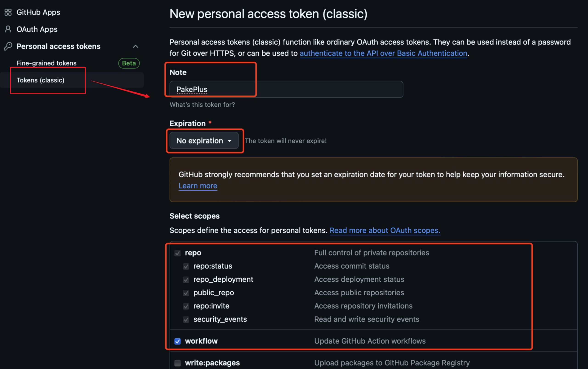This screenshot has width=588, height=369.
Task: Toggle the public_repo checkbox
Action: pos(186,293)
